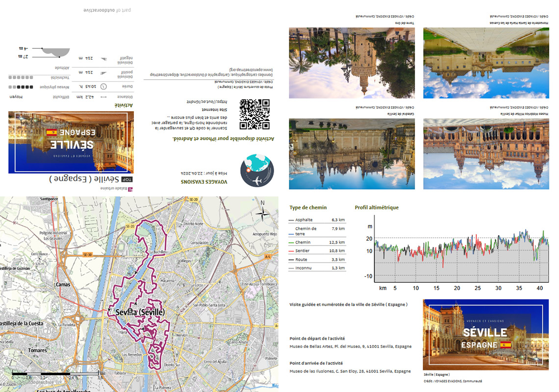This screenshot has height=392, width=559.
Task: Open the Catedral de Sevilla photo
Action: point(352,154)
